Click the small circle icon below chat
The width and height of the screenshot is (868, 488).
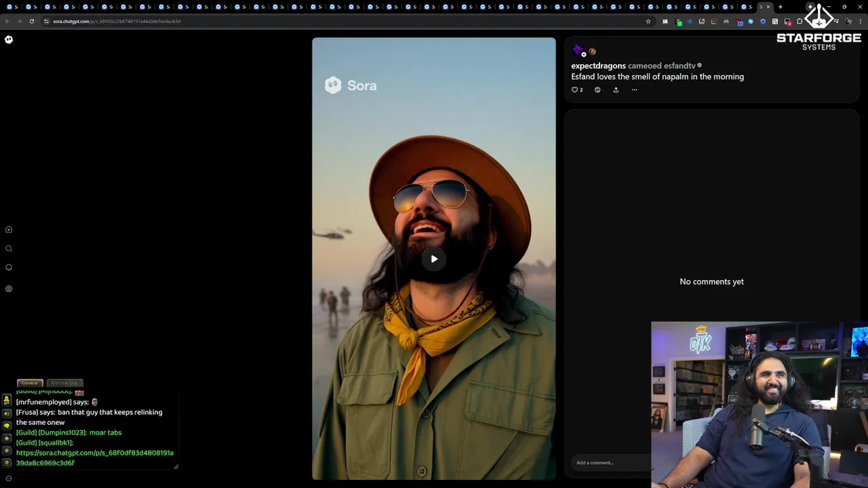9,479
